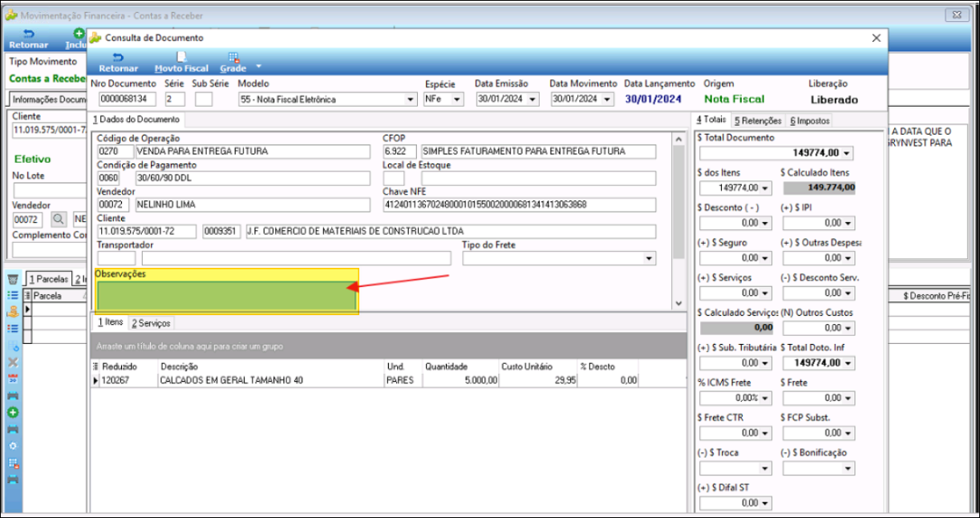Open the Espécie combo box
Image resolution: width=980 pixels, height=518 pixels.
[457, 99]
